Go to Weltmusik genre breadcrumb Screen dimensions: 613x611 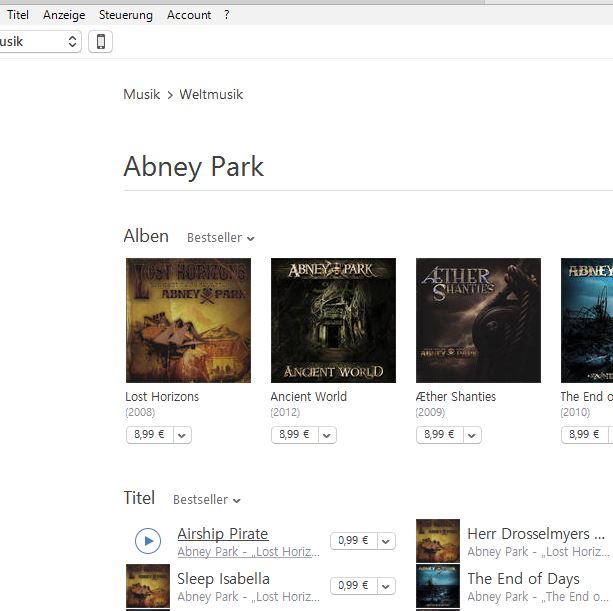tap(211, 94)
